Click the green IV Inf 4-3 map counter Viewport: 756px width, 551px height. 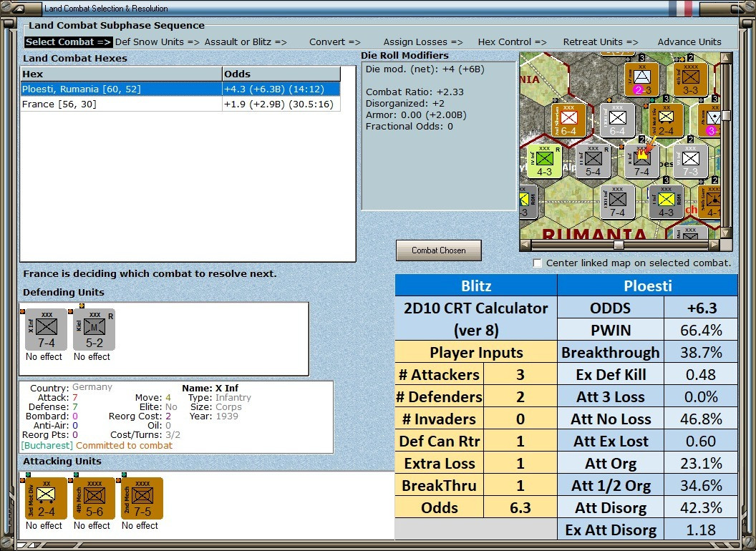tap(544, 161)
